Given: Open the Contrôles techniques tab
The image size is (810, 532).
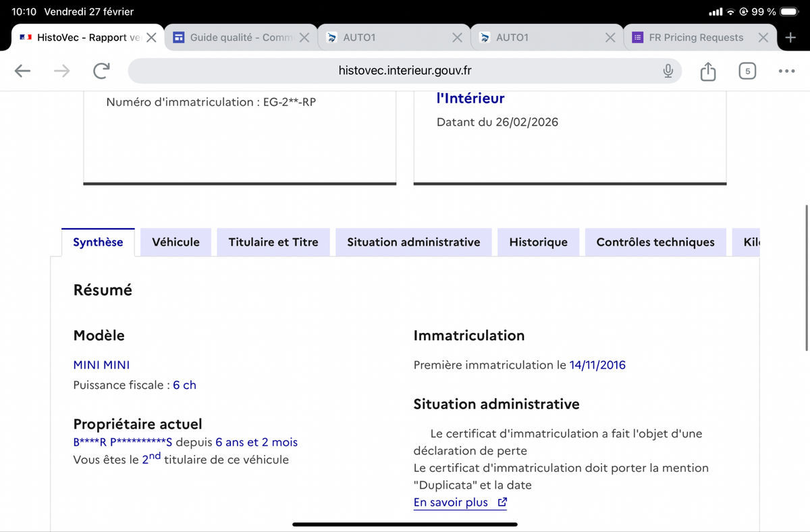Looking at the screenshot, I should click(655, 242).
